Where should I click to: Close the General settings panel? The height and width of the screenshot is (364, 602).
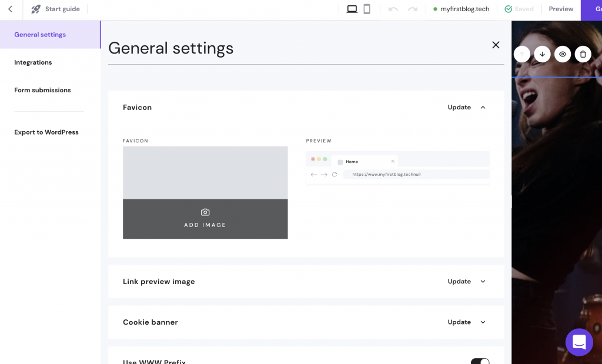click(x=496, y=45)
